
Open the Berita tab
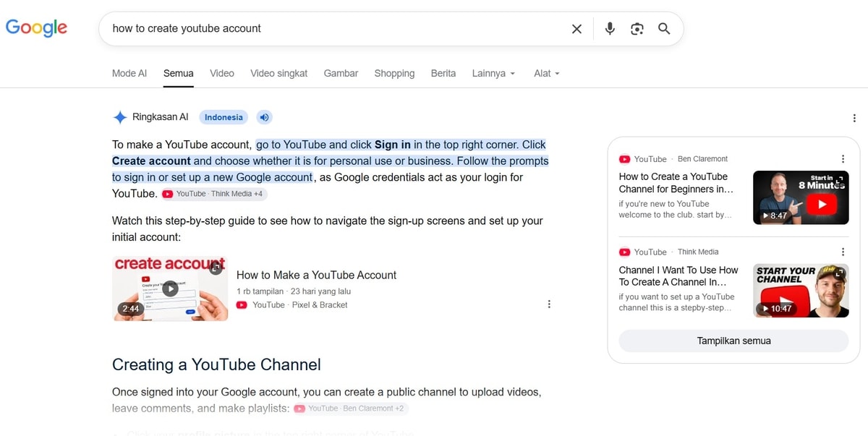(443, 73)
